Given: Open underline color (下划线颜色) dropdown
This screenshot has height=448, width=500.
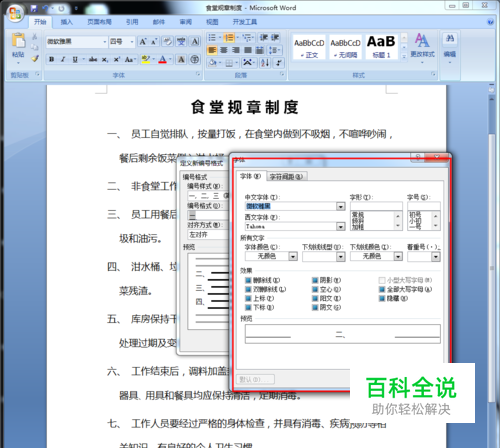Looking at the screenshot, I should click(x=398, y=256).
